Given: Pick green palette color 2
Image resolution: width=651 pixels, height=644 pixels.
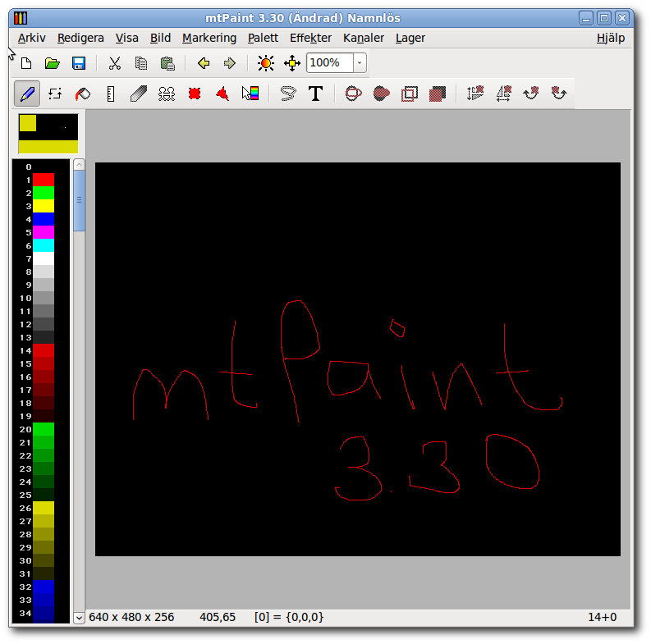Looking at the screenshot, I should coord(44,193).
